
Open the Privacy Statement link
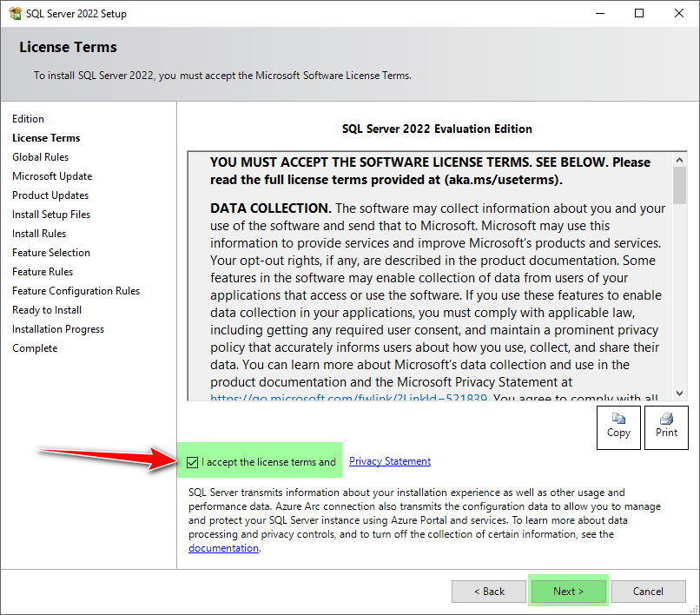pyautogui.click(x=389, y=461)
